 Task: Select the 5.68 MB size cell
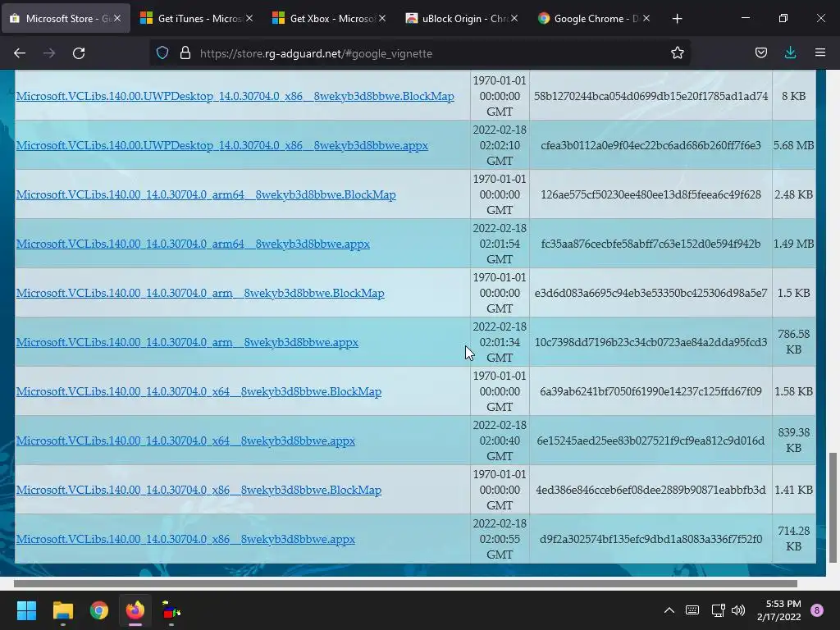793,145
